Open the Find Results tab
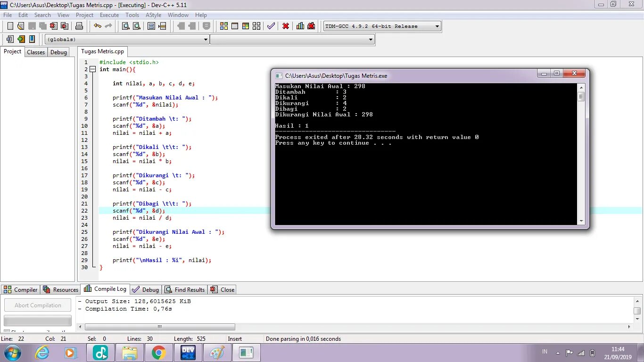 pyautogui.click(x=185, y=289)
